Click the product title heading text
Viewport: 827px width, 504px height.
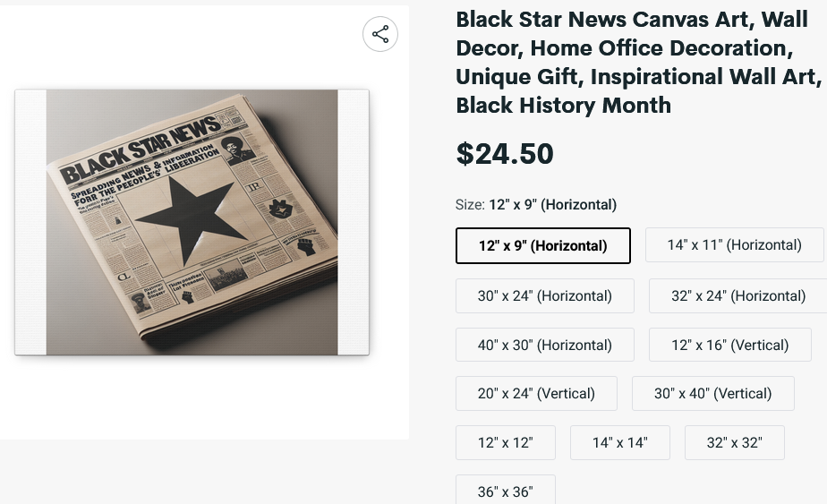tap(637, 63)
